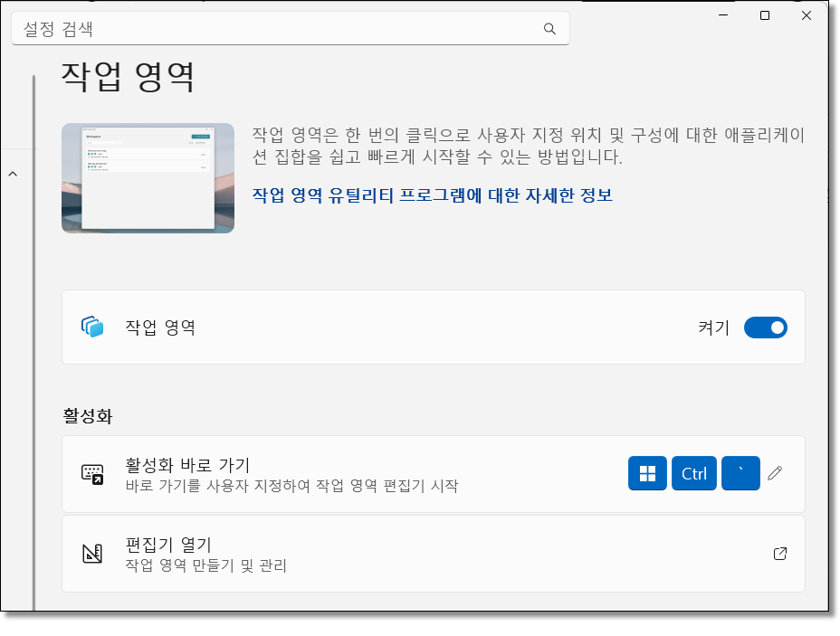This screenshot has height=636, width=840.
Task: Close the settings window
Action: (x=807, y=15)
